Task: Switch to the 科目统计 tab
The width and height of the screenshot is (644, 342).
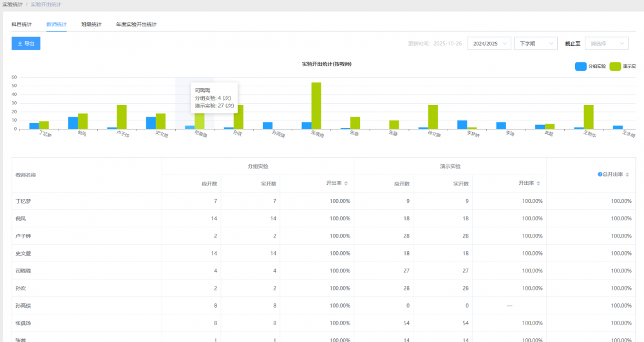Action: pos(21,24)
